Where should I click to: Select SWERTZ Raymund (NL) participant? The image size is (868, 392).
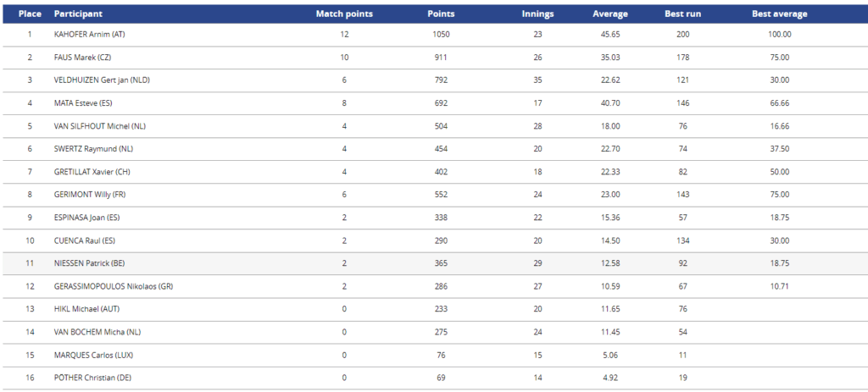[x=93, y=149]
